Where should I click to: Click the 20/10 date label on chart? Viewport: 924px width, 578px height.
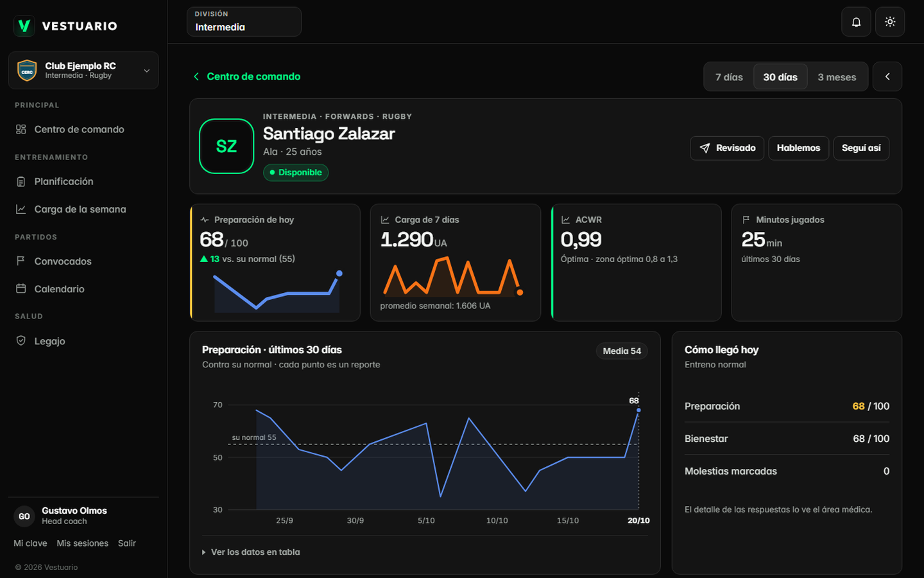[x=638, y=521]
